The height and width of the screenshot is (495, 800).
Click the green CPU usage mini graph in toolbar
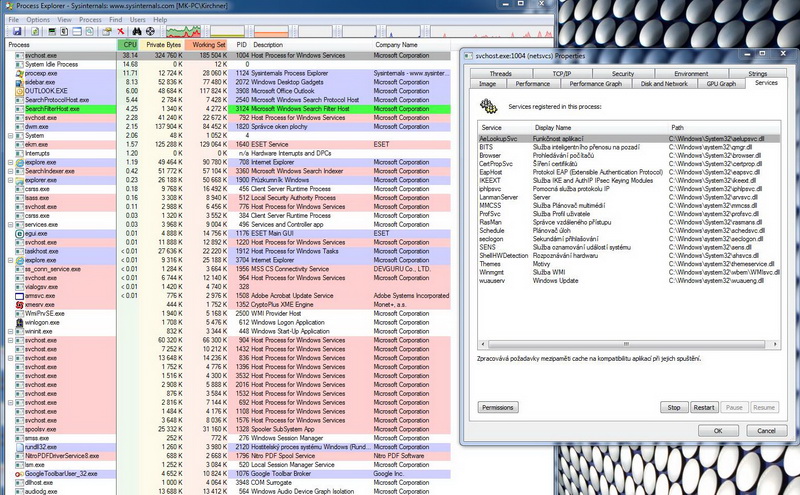183,32
